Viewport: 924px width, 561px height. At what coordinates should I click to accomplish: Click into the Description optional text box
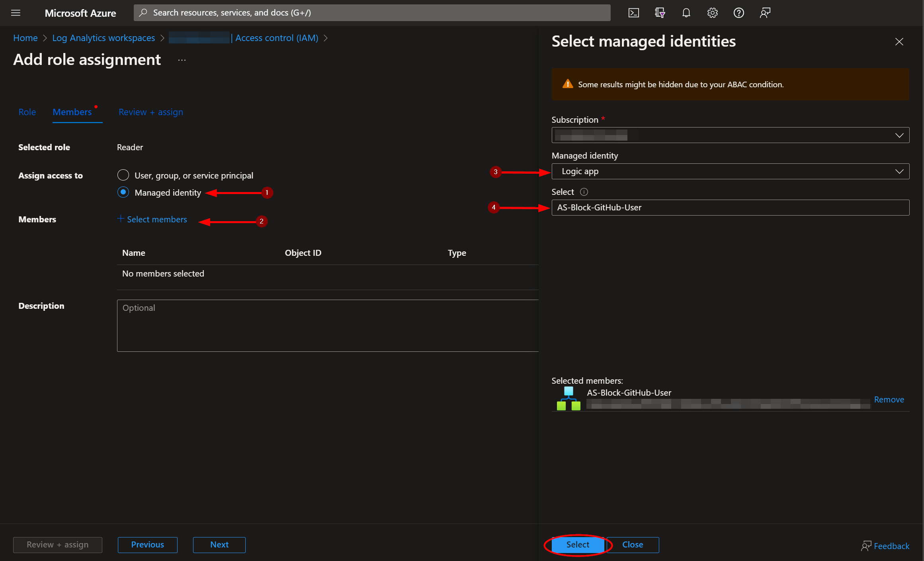tap(327, 326)
